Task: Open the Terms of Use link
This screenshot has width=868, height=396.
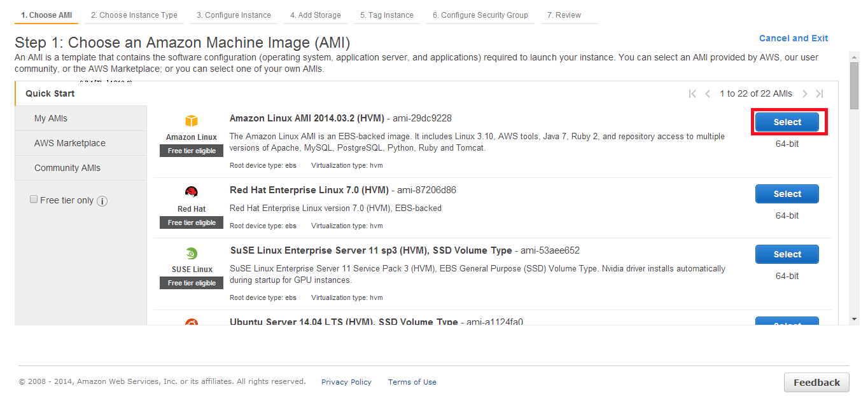Action: coord(412,382)
